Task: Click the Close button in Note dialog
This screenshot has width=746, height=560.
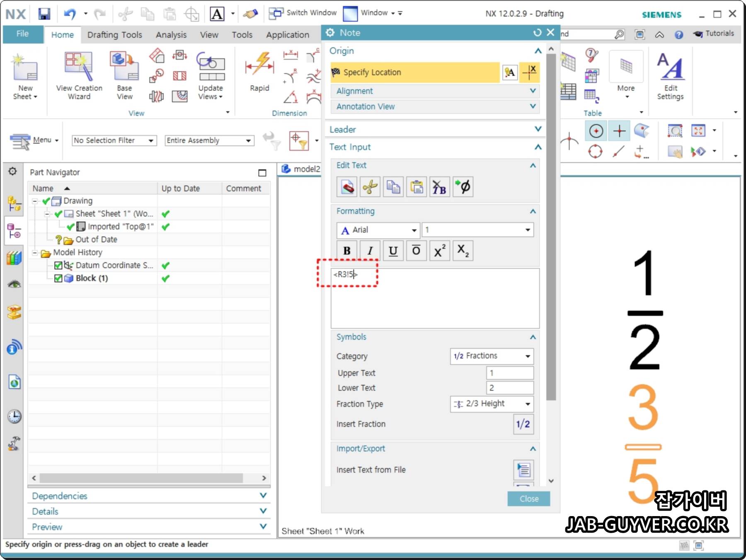Action: (x=529, y=499)
